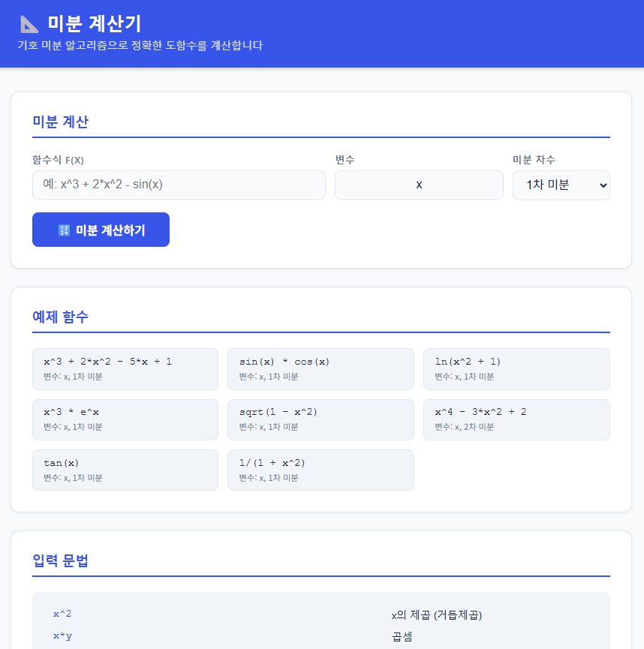Select the sqrt(1 - x^2) example
Screen dimensions: 644x649
[320, 419]
